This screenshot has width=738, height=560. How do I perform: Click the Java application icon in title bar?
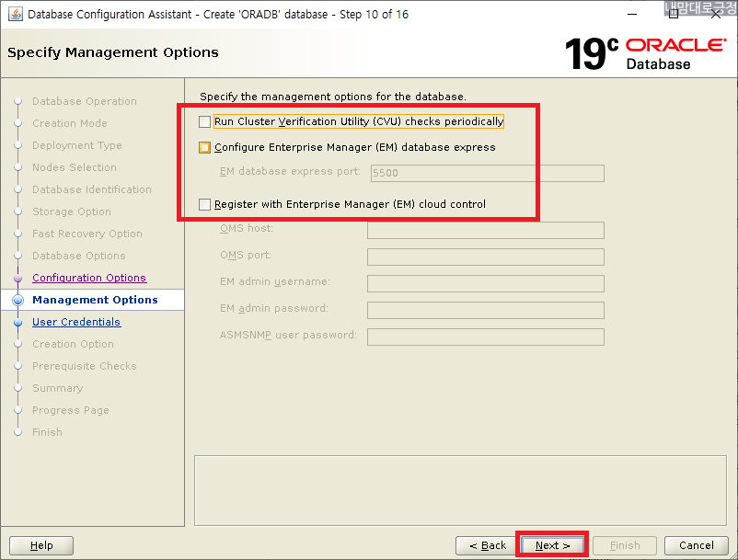16,14
